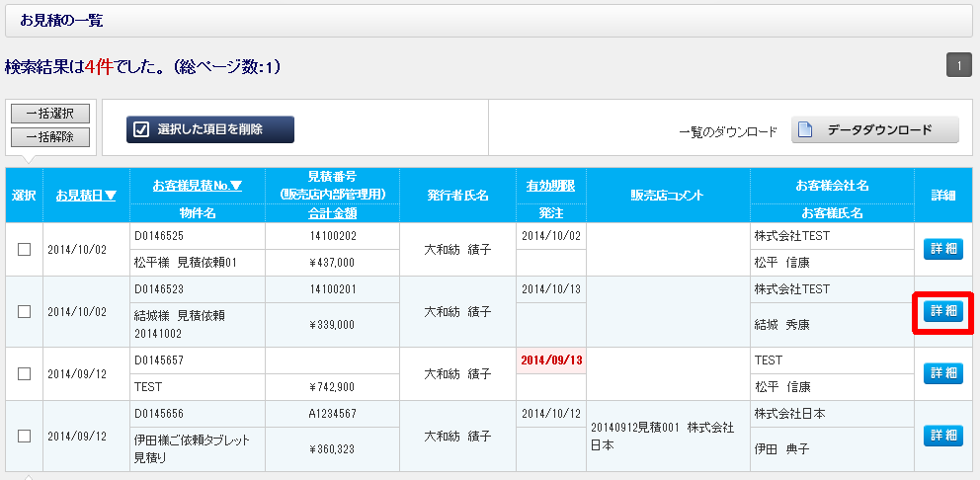Open details for quote D0146525
Viewport: 980px width, 480px height.
(x=941, y=249)
